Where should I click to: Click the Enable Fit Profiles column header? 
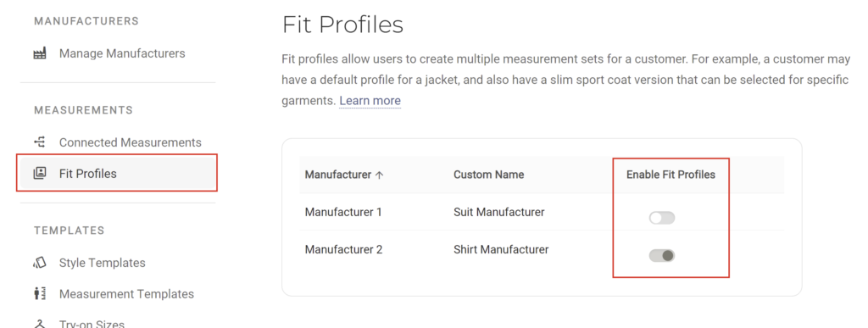tap(671, 175)
